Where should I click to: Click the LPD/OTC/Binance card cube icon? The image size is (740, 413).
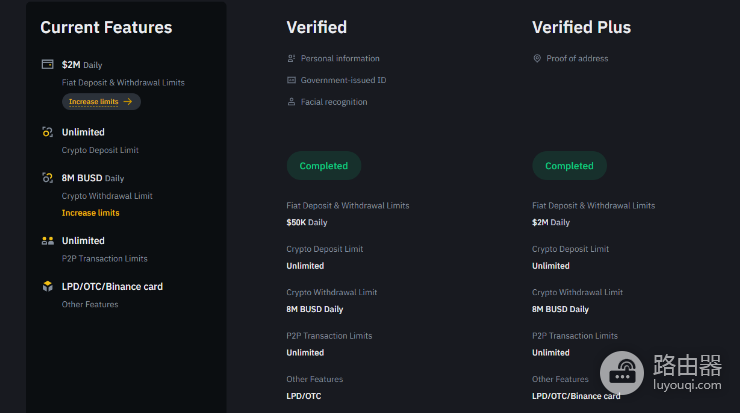point(47,287)
